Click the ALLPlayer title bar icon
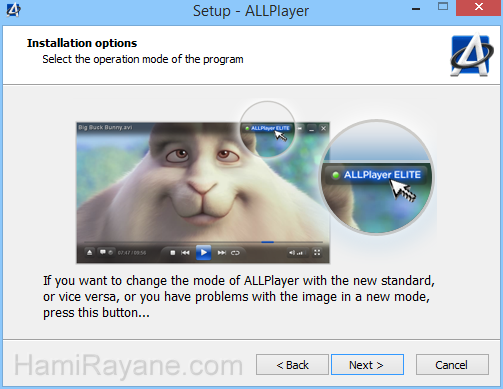The height and width of the screenshot is (389, 503). [x=13, y=9]
